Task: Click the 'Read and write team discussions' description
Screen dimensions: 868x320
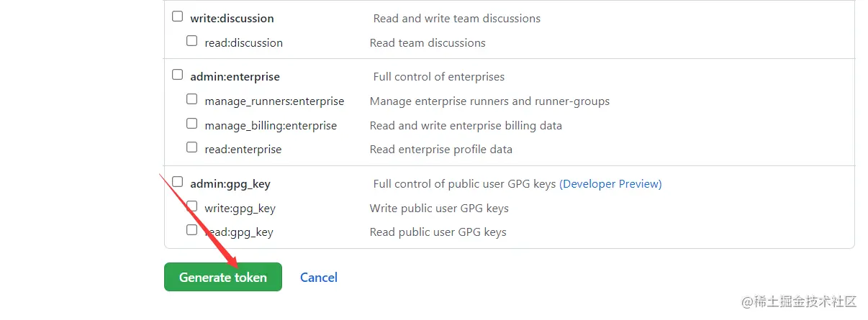Action: [456, 19]
